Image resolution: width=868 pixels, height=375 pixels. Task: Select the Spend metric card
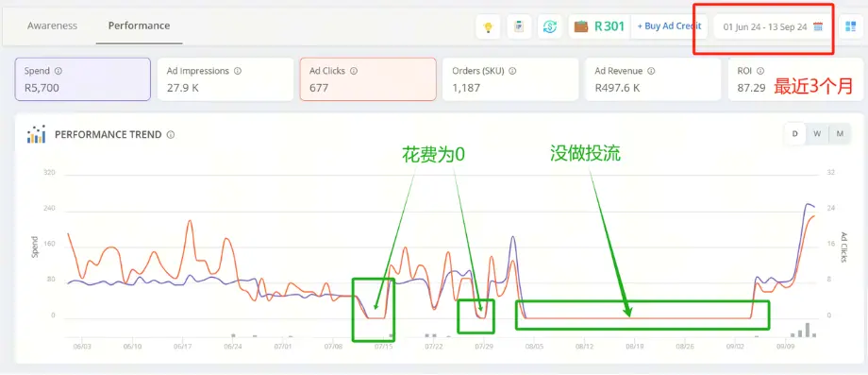[82, 79]
